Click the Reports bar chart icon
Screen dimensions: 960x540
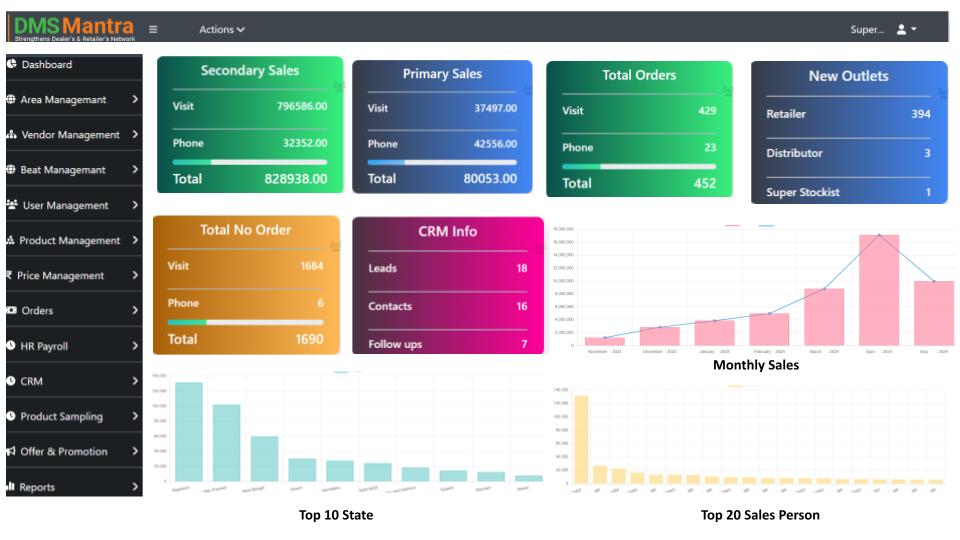pos(11,487)
